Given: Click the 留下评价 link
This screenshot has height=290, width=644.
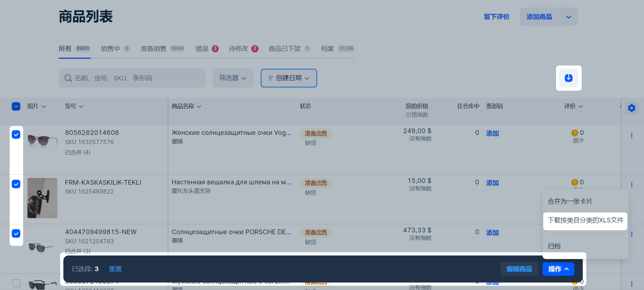Looking at the screenshot, I should (497, 17).
